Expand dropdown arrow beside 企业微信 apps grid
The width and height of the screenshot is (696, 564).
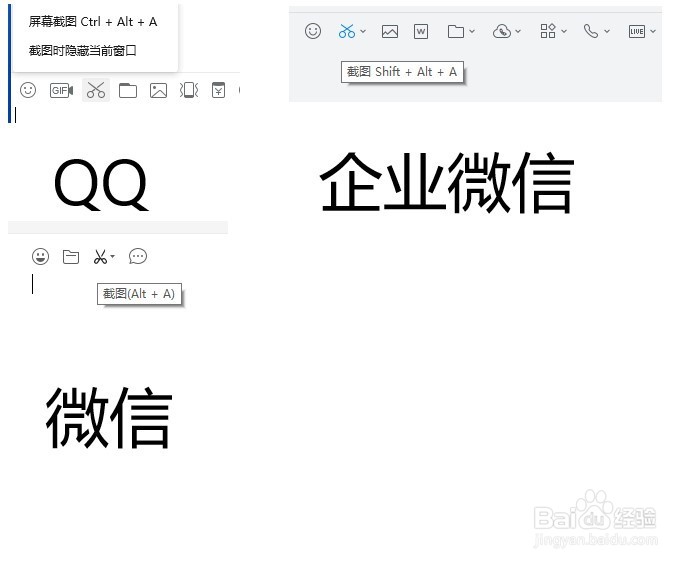tap(564, 31)
